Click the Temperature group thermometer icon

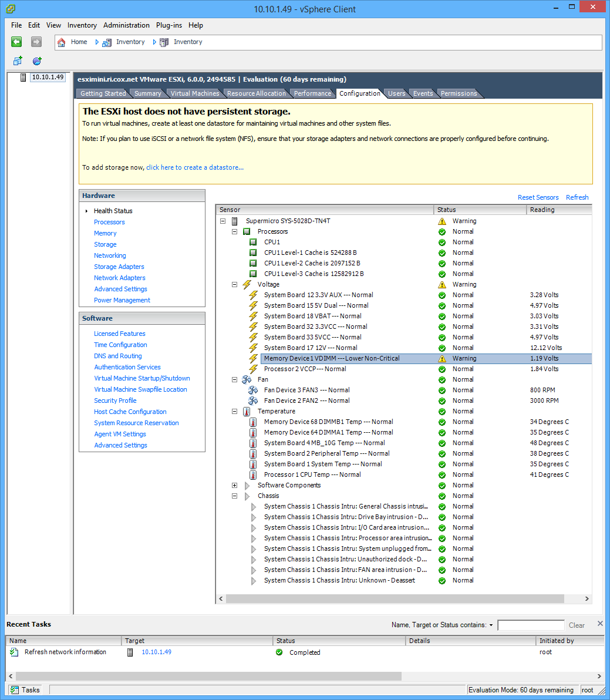(247, 411)
